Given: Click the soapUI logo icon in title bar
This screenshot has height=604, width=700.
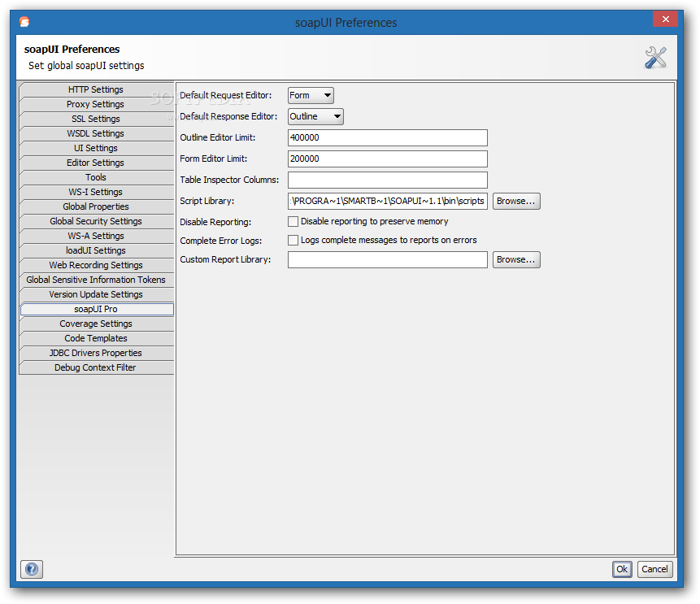Looking at the screenshot, I should pos(24,22).
